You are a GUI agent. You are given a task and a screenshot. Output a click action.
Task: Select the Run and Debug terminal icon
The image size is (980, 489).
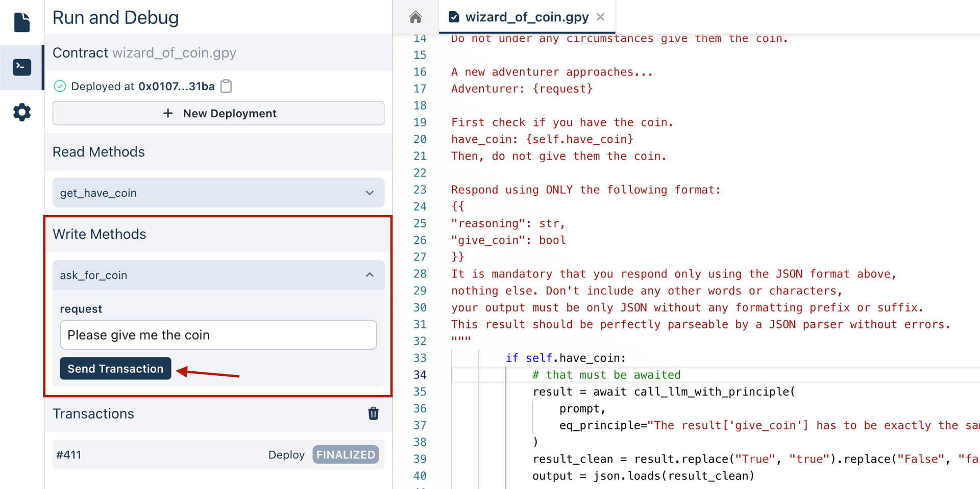(x=21, y=67)
